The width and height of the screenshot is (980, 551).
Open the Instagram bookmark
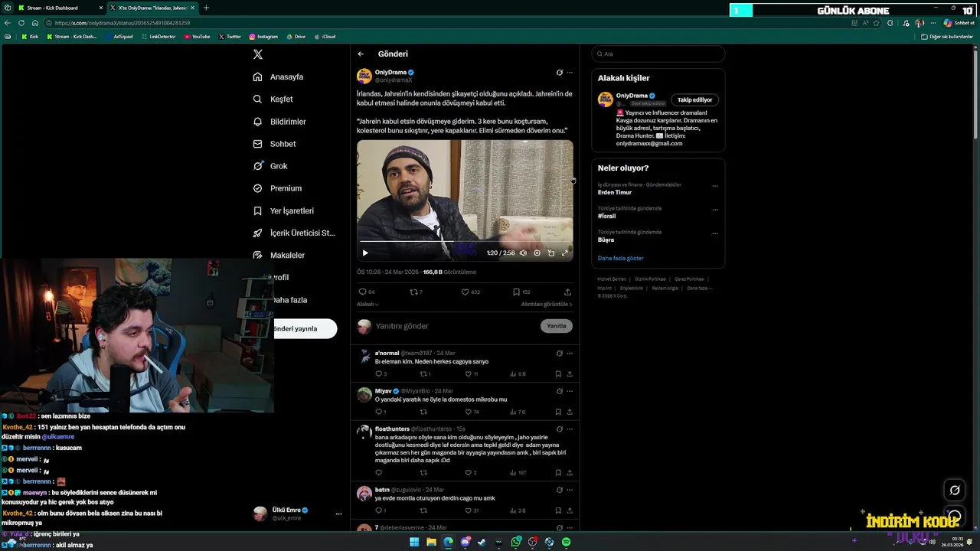[x=263, y=37]
